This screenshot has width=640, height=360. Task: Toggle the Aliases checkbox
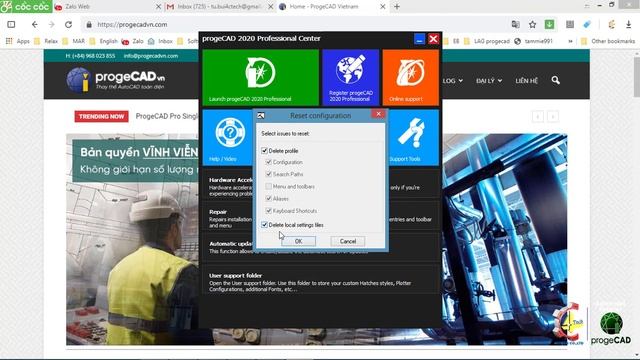[x=269, y=198]
